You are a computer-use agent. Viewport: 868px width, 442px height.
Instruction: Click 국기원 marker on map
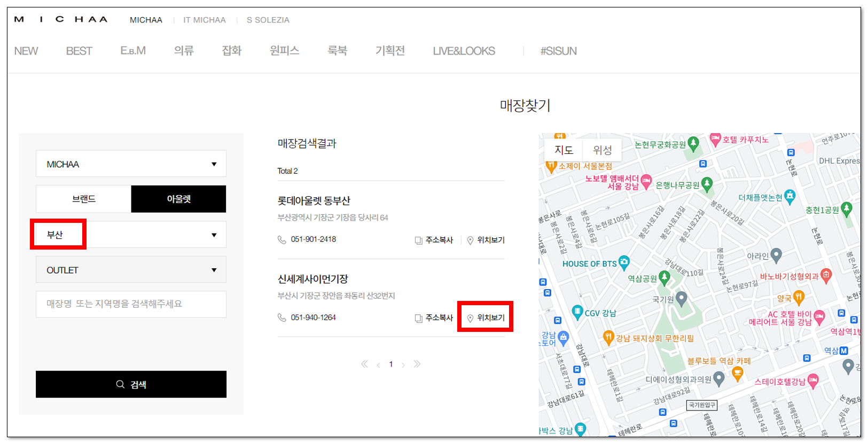tap(681, 298)
